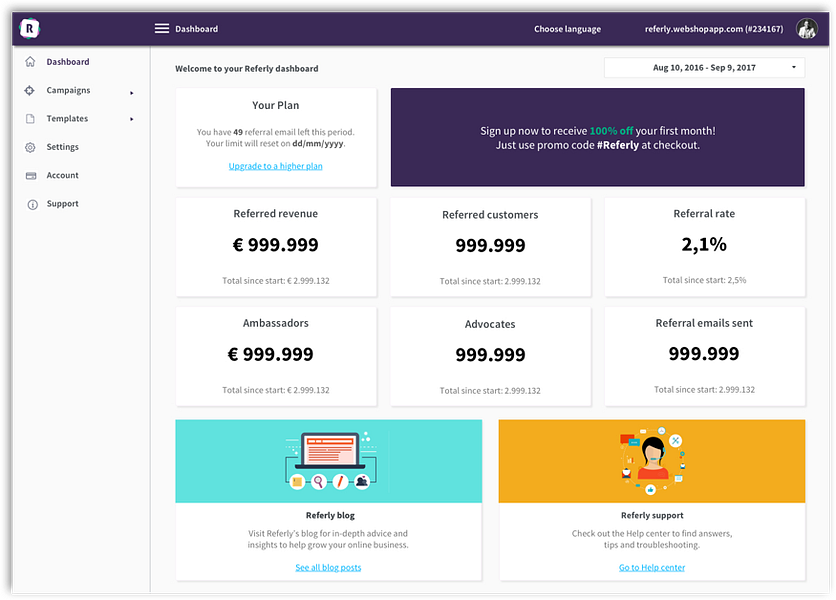Screen dimensions: 836x600
Task: Toggle the hamburger menu icon
Action: point(162,28)
